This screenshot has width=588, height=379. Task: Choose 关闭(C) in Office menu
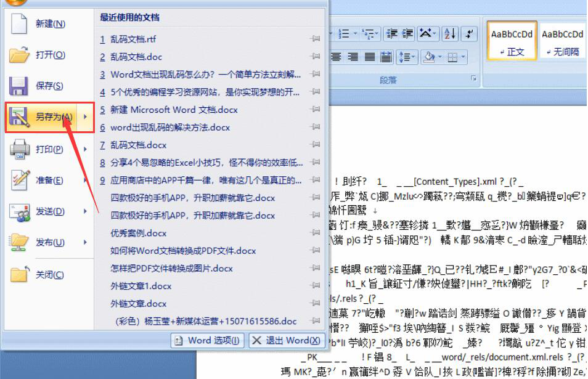[x=49, y=274]
